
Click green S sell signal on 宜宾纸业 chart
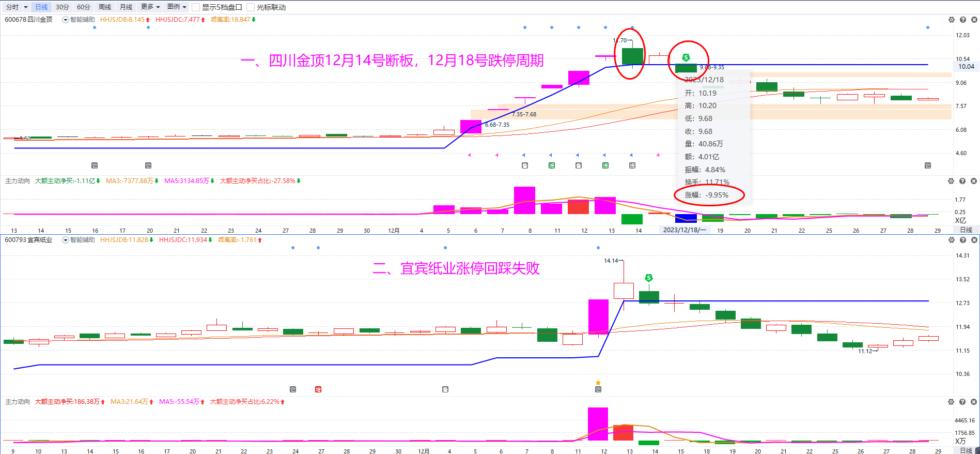point(649,278)
